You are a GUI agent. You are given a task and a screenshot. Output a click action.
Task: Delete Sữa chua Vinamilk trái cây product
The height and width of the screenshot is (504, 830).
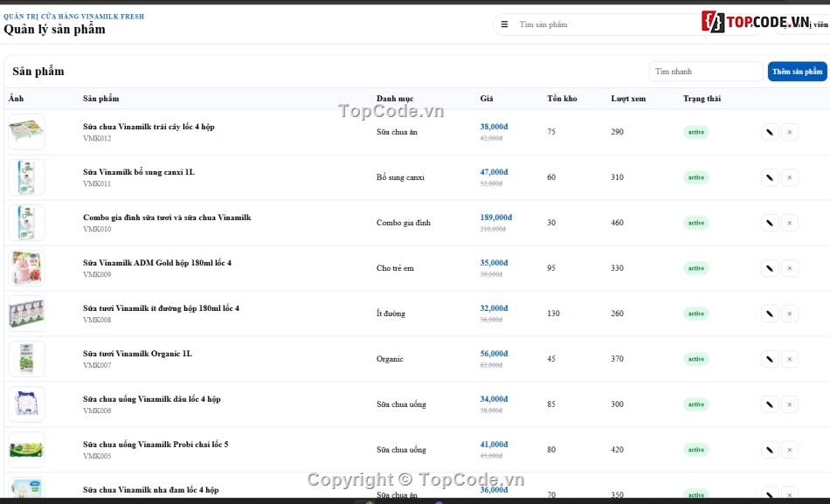(x=789, y=133)
